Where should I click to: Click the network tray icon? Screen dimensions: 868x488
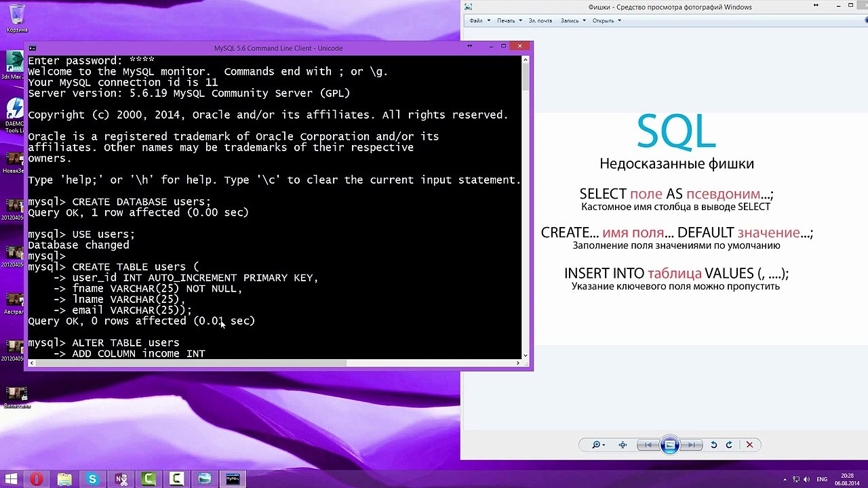pyautogui.click(x=796, y=479)
